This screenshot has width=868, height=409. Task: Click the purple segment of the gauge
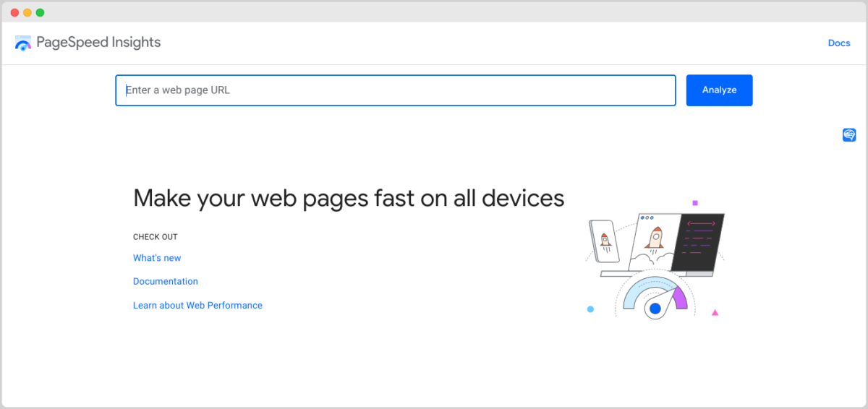[680, 298]
